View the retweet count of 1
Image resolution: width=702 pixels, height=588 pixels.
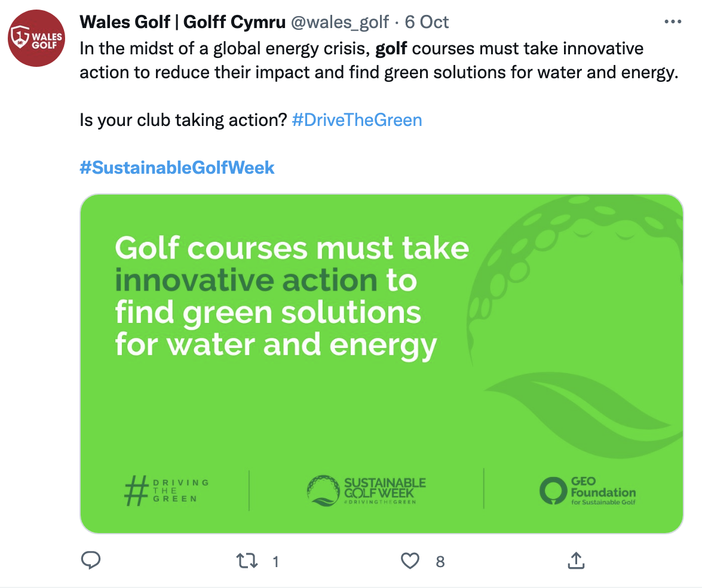(x=276, y=562)
